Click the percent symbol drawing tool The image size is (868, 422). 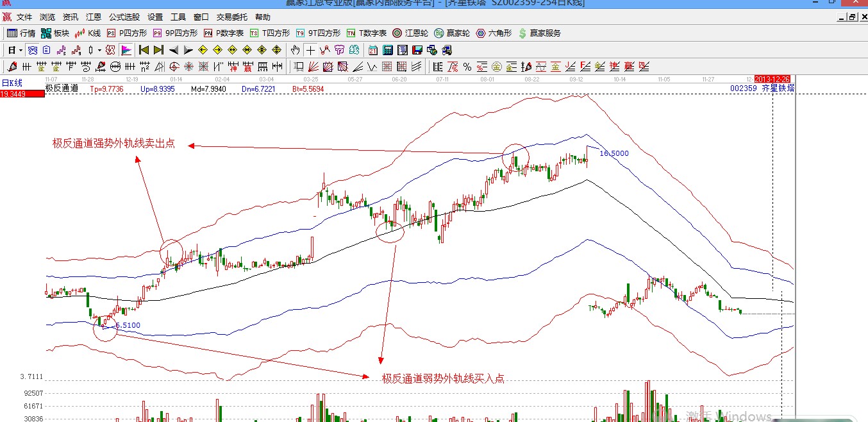pos(467,67)
